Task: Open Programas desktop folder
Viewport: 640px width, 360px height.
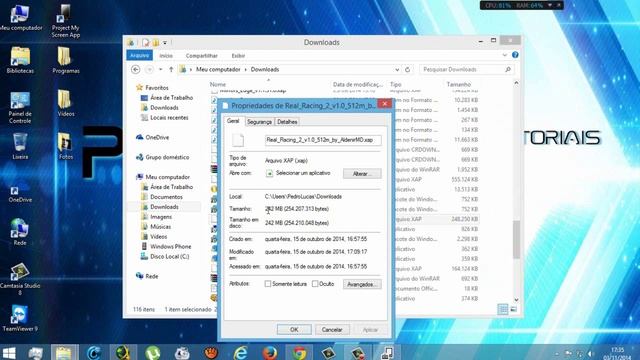Action: (65, 60)
